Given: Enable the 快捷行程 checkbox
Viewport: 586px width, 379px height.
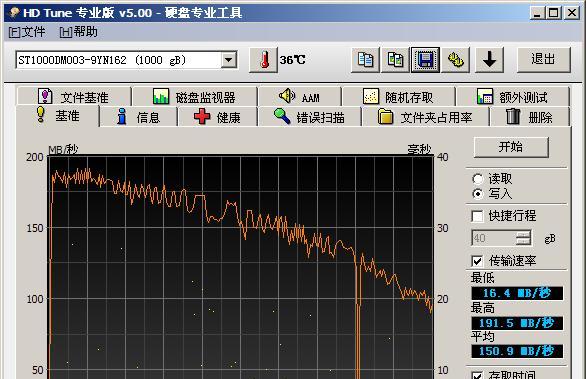Looking at the screenshot, I should pyautogui.click(x=477, y=216).
